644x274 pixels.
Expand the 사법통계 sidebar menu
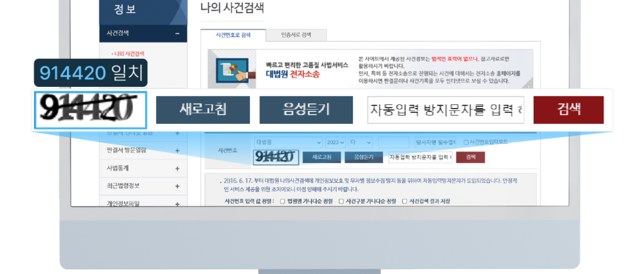pyautogui.click(x=177, y=169)
